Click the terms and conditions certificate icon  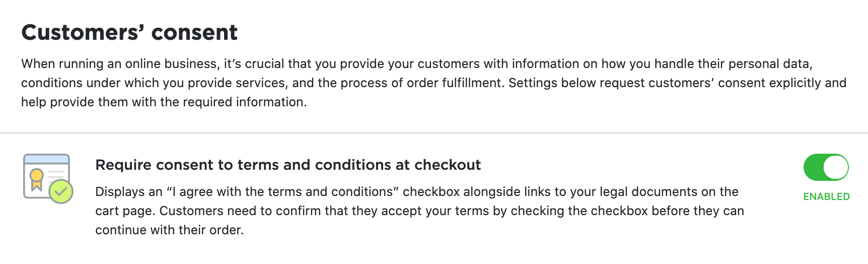point(48,178)
